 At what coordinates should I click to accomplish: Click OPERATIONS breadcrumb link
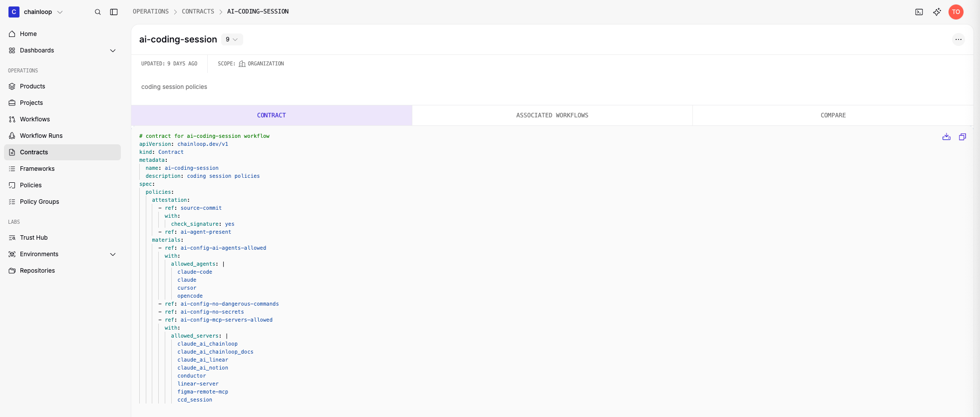pyautogui.click(x=151, y=11)
